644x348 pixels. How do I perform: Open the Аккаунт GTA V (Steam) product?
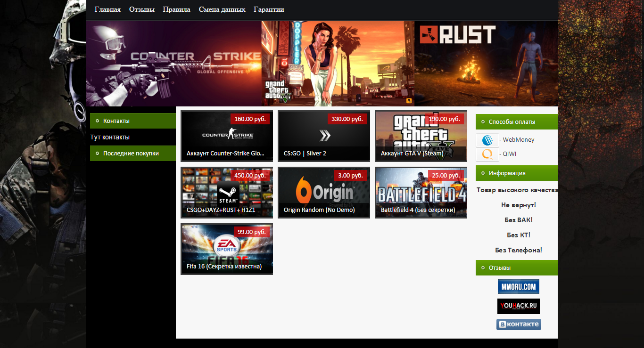point(421,136)
